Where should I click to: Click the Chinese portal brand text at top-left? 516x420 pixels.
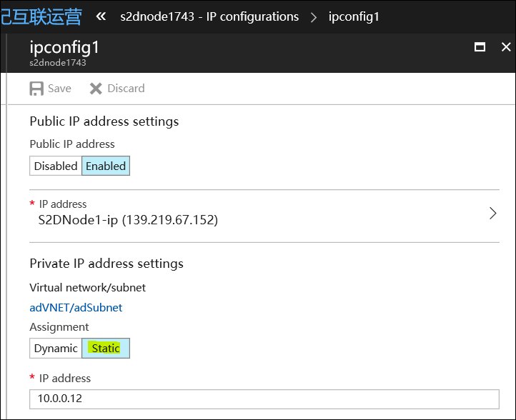coord(41,16)
